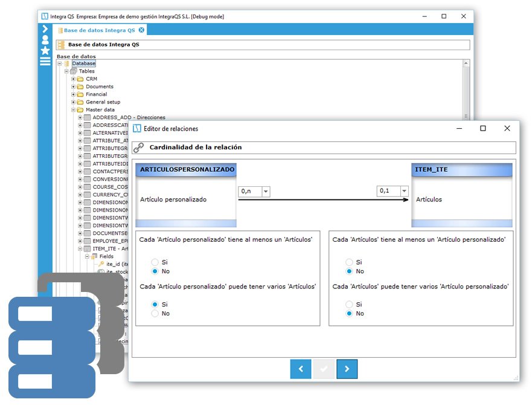The image size is (532, 405).
Task: Minimize the Editor de relaciones window
Action: (459, 128)
